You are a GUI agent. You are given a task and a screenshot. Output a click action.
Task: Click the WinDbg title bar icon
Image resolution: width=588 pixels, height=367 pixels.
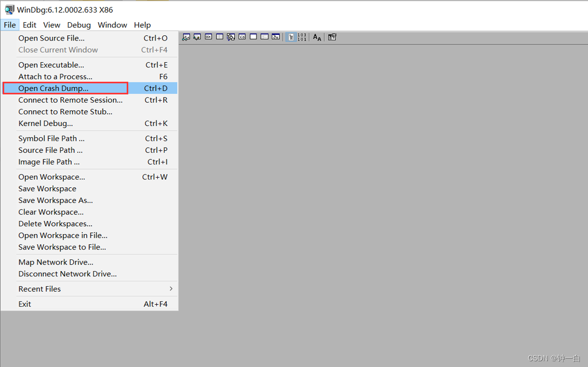click(9, 9)
